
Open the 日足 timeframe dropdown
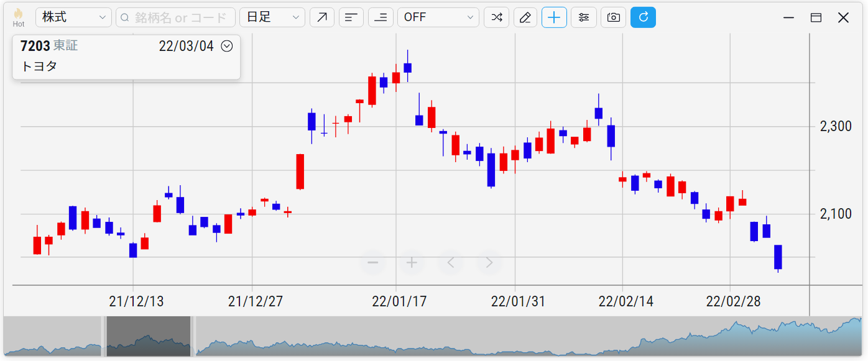coord(272,17)
